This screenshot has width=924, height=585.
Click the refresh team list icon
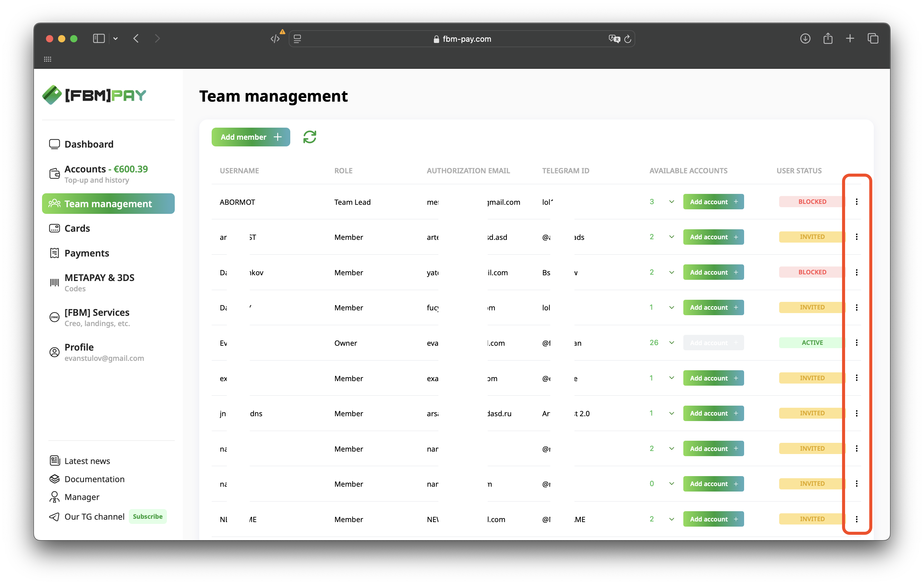pyautogui.click(x=309, y=137)
